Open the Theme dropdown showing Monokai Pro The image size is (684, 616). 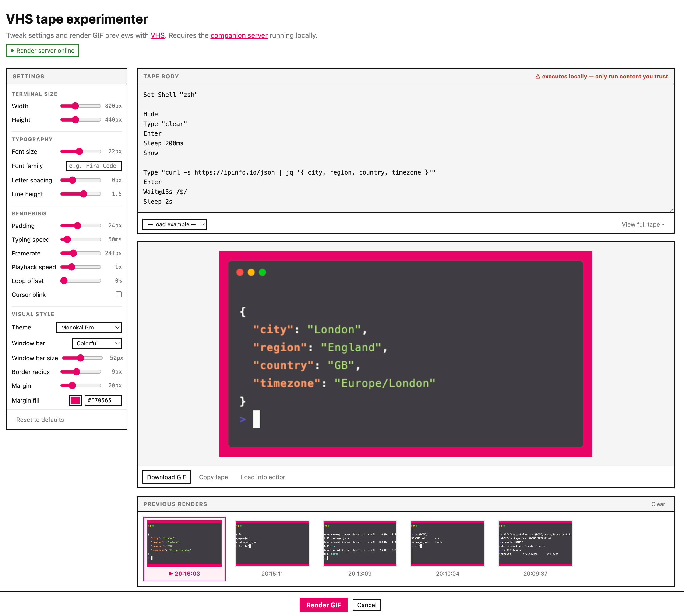click(89, 327)
